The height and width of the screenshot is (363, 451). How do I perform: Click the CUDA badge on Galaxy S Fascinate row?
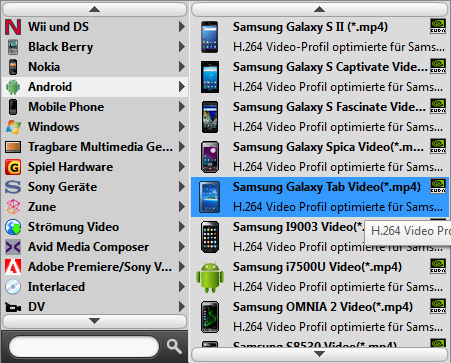(x=438, y=106)
